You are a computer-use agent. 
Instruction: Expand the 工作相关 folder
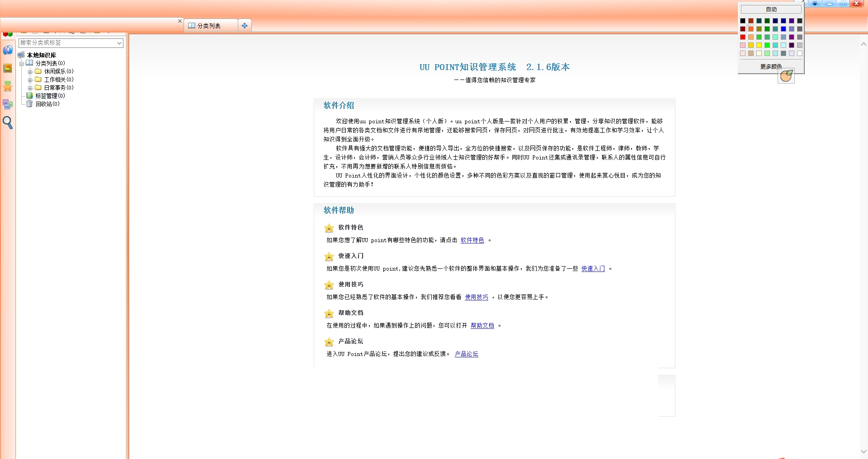30,80
